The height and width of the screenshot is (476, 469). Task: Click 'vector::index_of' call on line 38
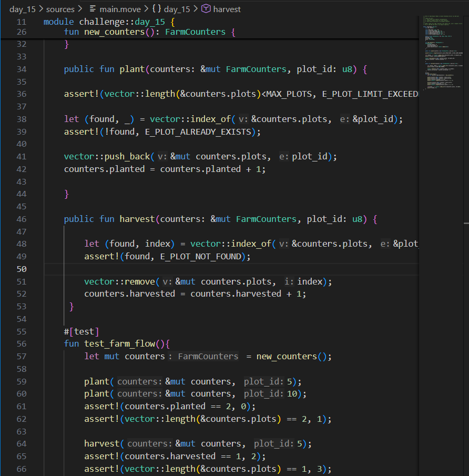pos(190,119)
